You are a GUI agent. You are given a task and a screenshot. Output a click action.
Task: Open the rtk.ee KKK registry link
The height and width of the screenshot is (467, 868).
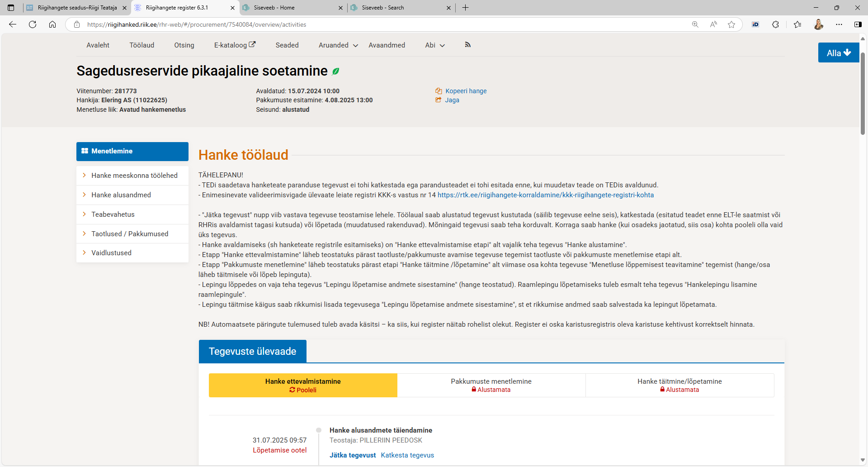[546, 195]
